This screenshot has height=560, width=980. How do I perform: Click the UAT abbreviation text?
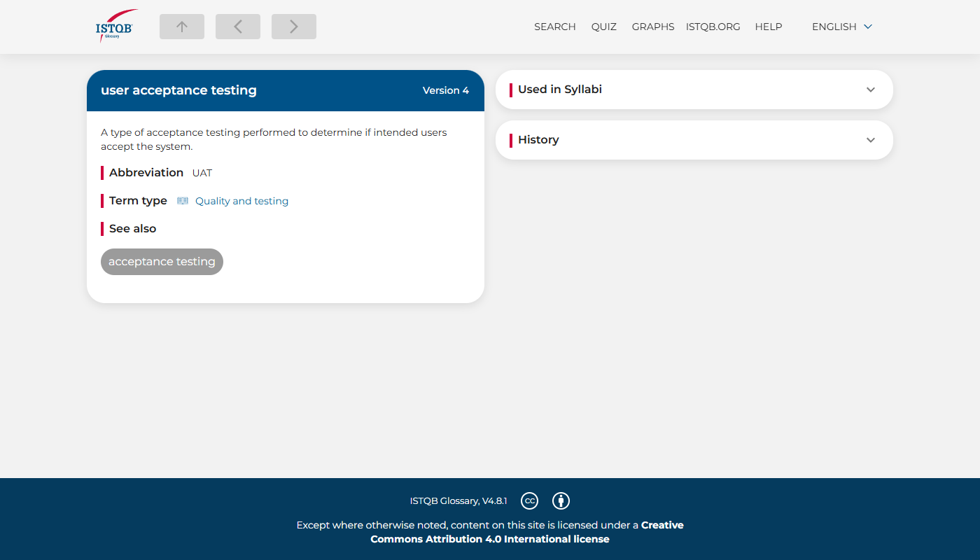pyautogui.click(x=202, y=173)
